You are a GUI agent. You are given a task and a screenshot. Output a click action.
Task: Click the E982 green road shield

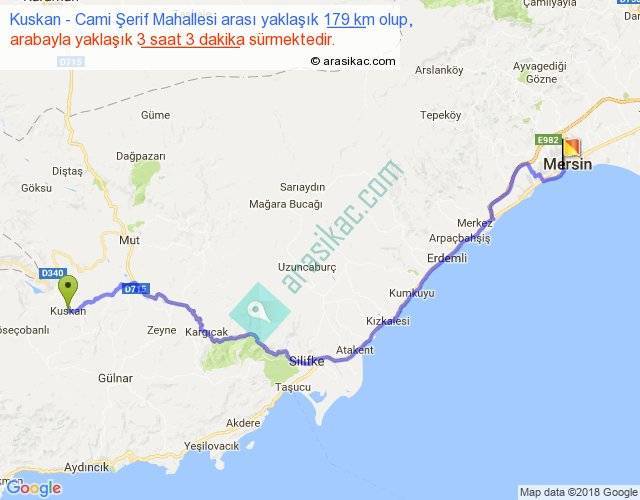click(x=548, y=140)
